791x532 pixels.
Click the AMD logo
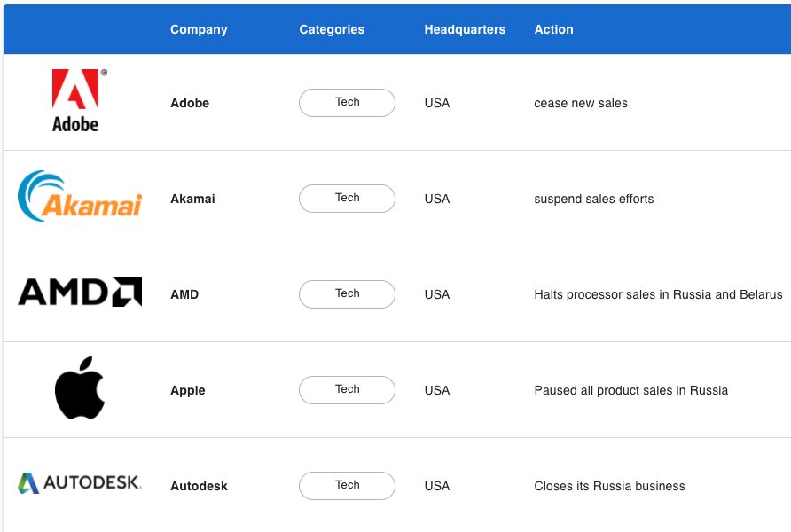[x=80, y=292]
